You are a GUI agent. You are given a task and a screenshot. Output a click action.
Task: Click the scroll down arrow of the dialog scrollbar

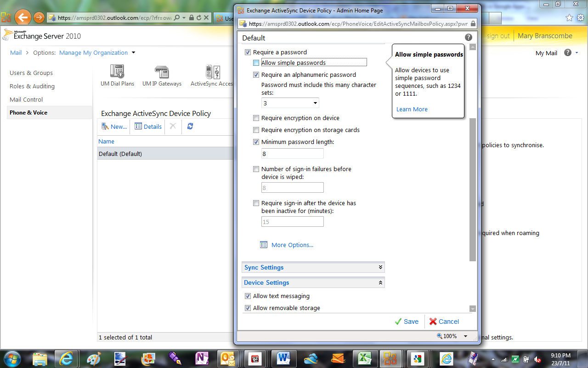click(x=473, y=309)
